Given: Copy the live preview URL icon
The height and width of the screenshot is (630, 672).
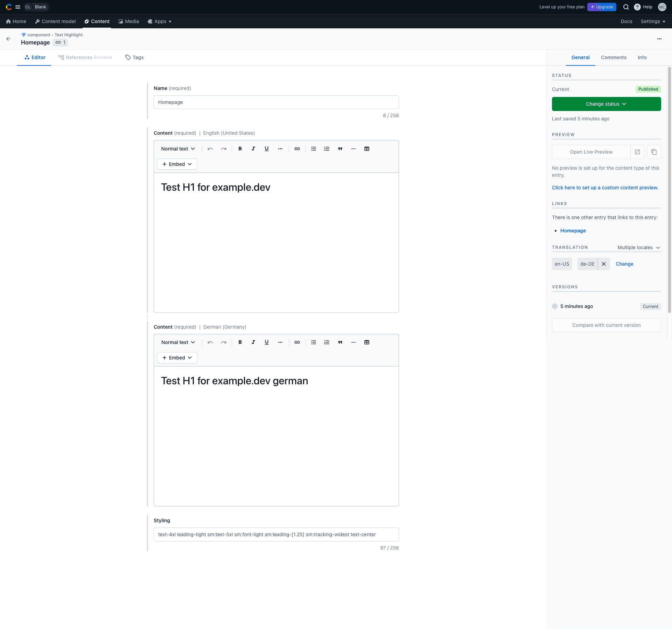Looking at the screenshot, I should click(654, 152).
